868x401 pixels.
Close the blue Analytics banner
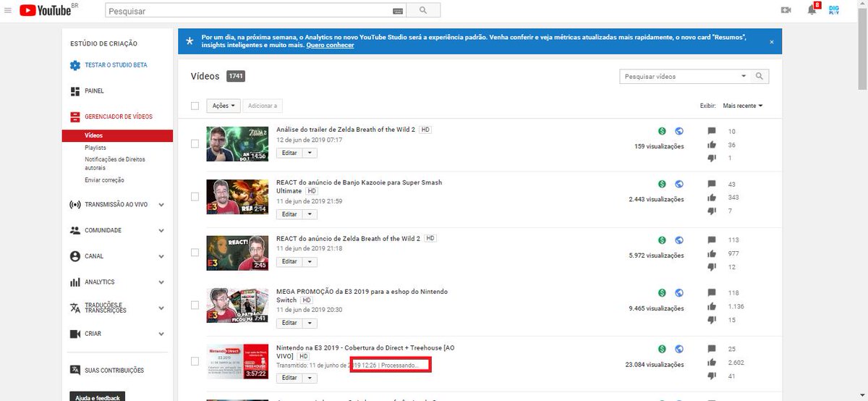[771, 42]
